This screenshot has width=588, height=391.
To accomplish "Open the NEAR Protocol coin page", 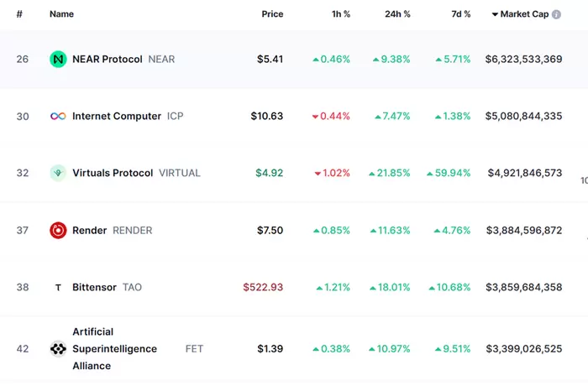I will coord(108,60).
